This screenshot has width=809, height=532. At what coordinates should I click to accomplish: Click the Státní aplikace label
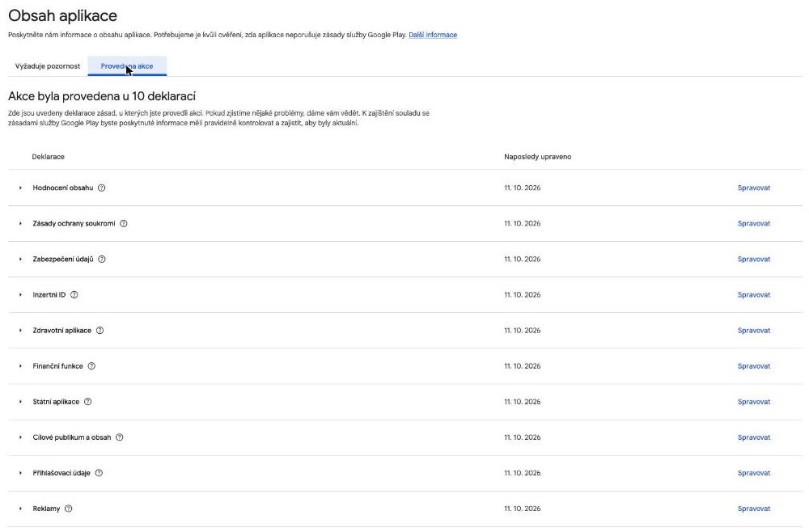click(57, 402)
